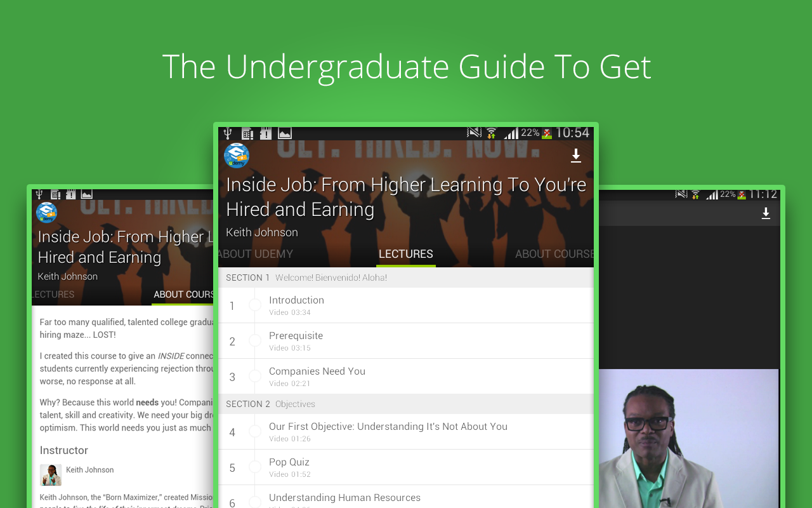Tap battery icon in right screen status bar
The width and height of the screenshot is (812, 508).
click(x=742, y=195)
